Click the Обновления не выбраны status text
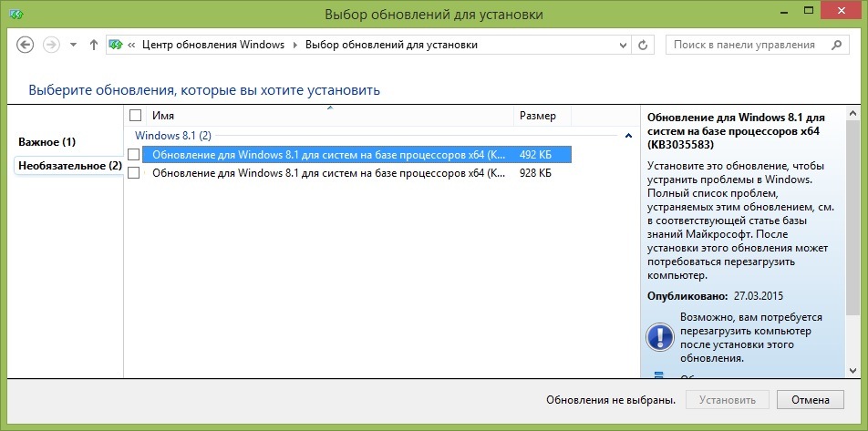The height and width of the screenshot is (431, 868). coord(611,400)
